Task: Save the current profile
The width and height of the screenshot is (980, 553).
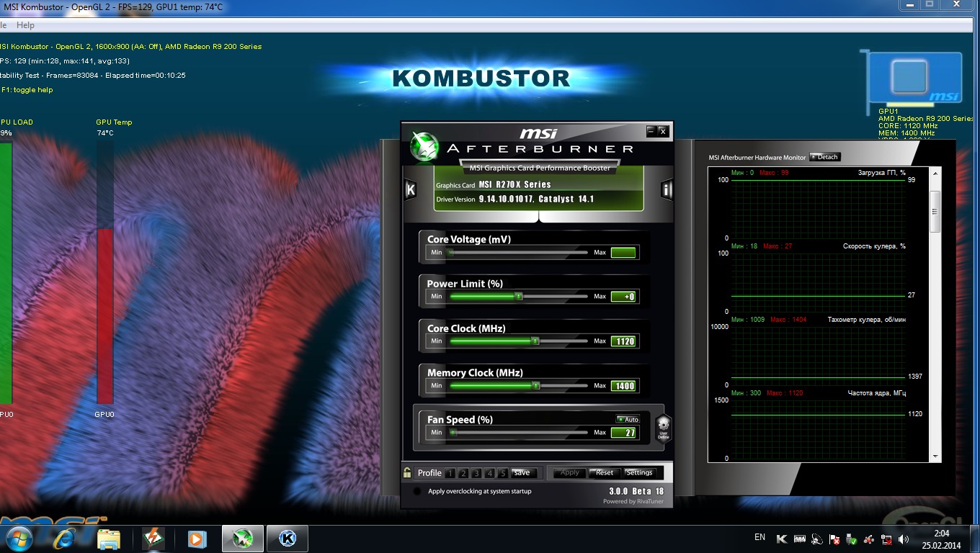Action: (524, 473)
